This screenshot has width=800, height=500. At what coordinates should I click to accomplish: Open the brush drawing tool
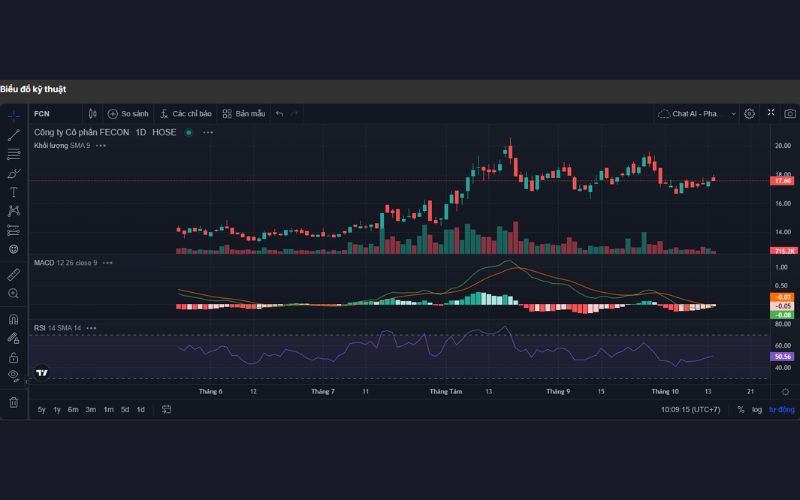pyautogui.click(x=14, y=173)
